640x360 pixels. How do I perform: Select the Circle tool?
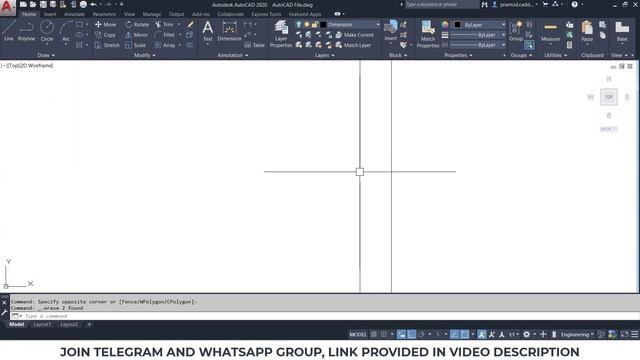point(47,31)
